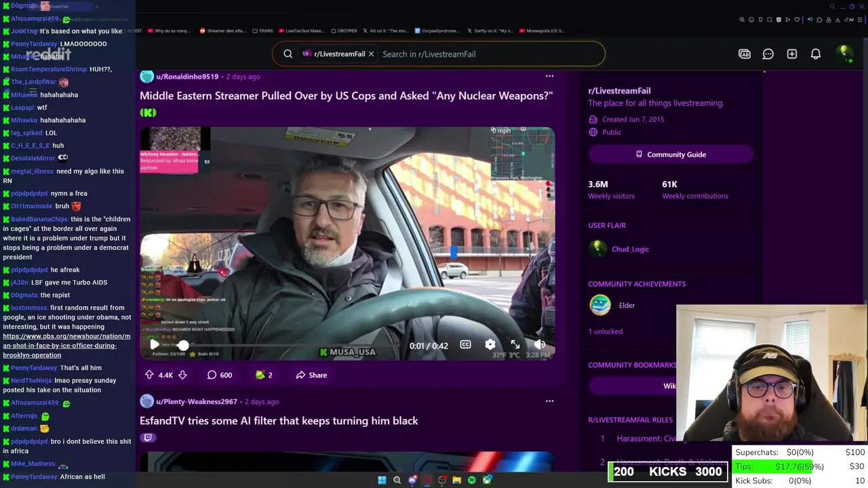Open the 'LowTierGod Make...' bookmark
Viewport: 868px width, 488px height.
[x=300, y=30]
